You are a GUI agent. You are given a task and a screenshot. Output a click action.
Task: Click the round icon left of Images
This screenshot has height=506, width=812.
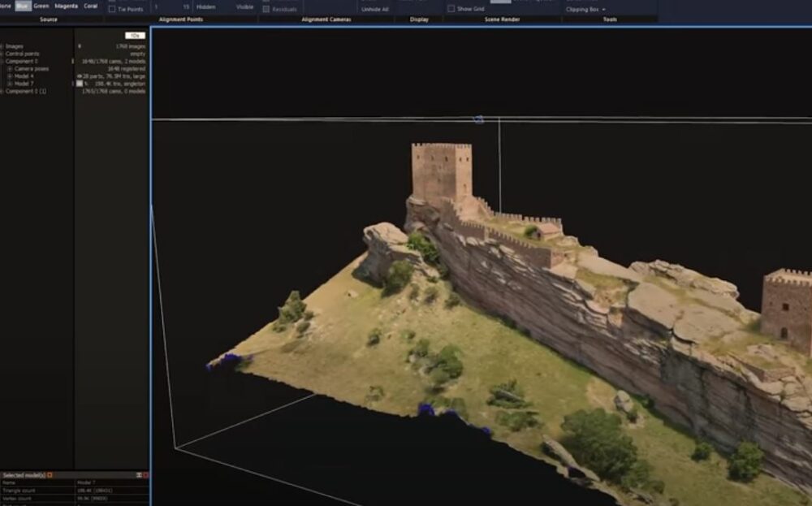(x=2, y=46)
